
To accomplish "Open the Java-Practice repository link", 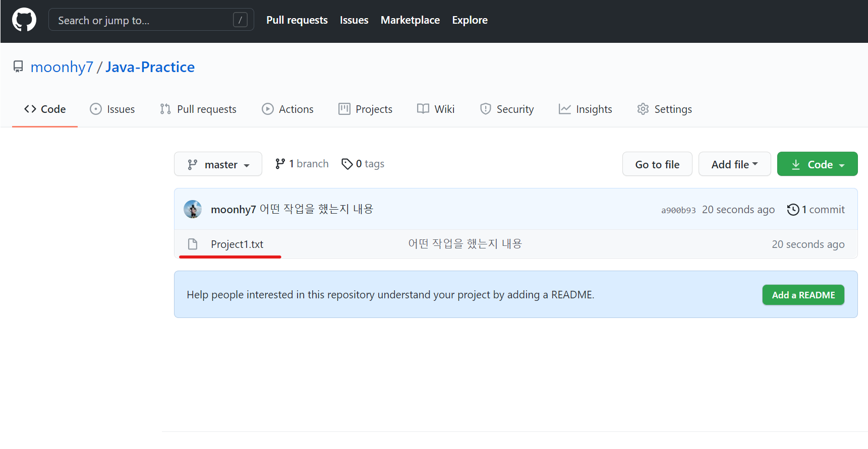I will point(150,67).
